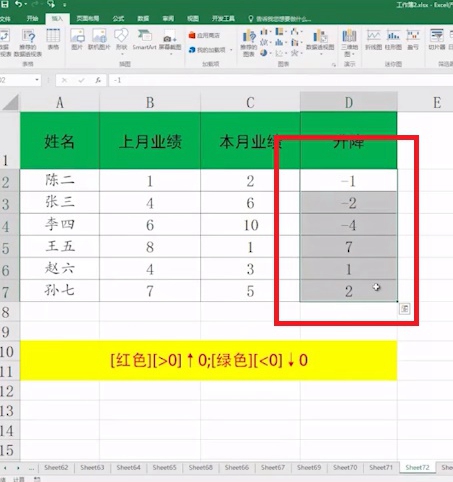Click the yellow format code cell
Screen dimensions: 453x482
coord(209,361)
